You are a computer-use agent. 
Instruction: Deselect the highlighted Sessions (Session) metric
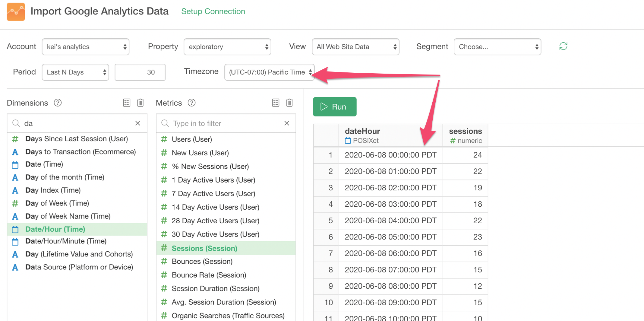pyautogui.click(x=226, y=248)
